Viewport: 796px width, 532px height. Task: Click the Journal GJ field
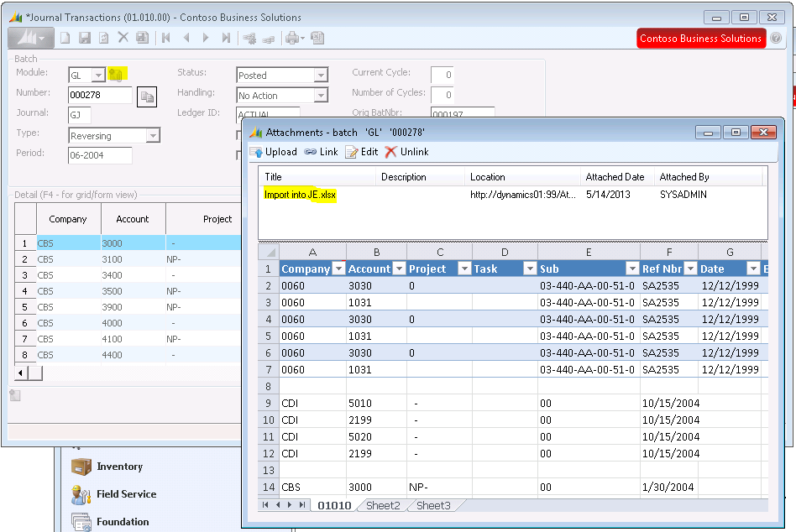click(80, 115)
